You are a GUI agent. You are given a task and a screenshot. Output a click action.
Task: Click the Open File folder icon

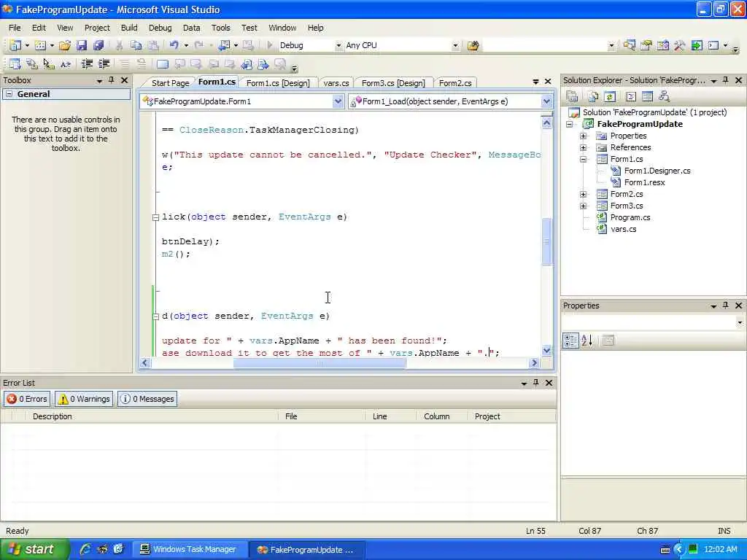pos(65,45)
